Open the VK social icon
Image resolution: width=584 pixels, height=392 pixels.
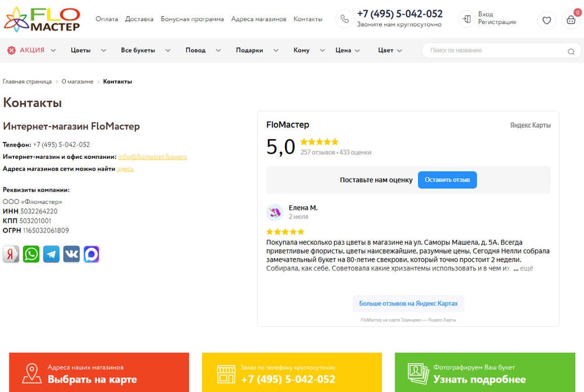(71, 254)
